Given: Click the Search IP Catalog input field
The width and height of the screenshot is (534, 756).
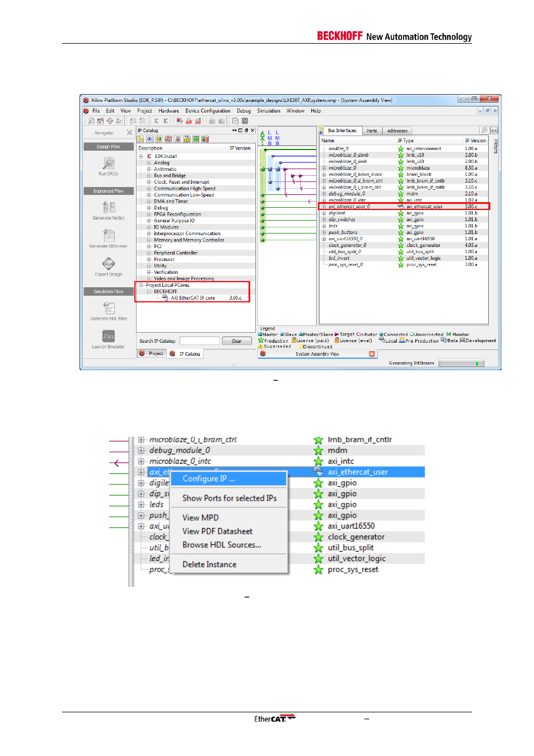Looking at the screenshot, I should click(x=199, y=341).
